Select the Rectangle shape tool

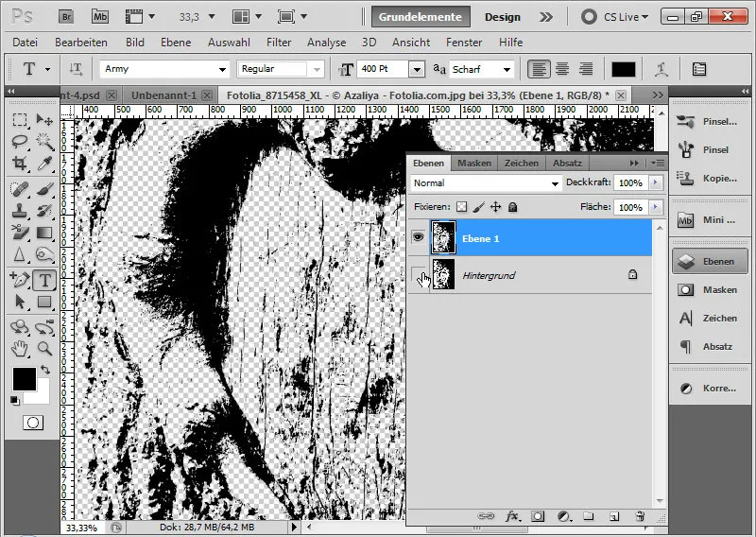[x=44, y=302]
